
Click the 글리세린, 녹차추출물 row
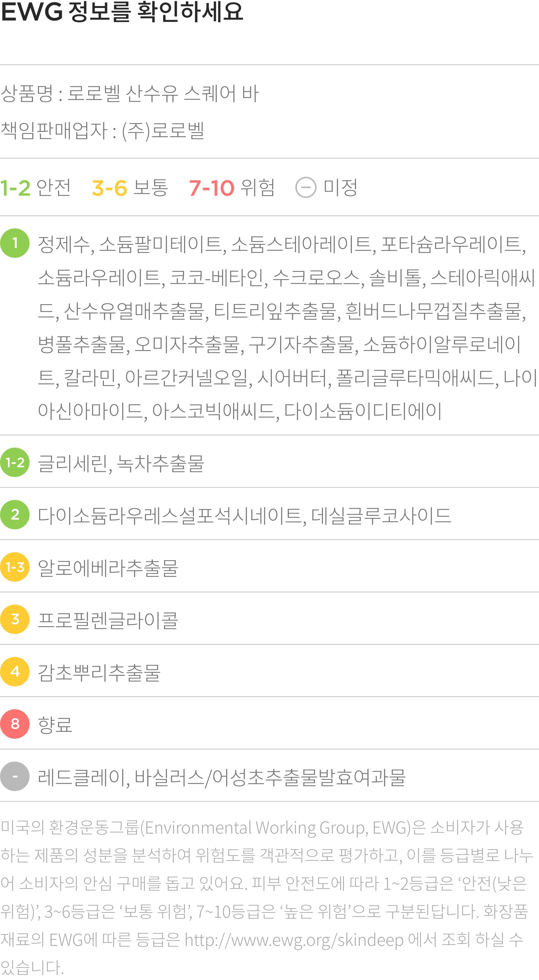[x=269, y=462]
